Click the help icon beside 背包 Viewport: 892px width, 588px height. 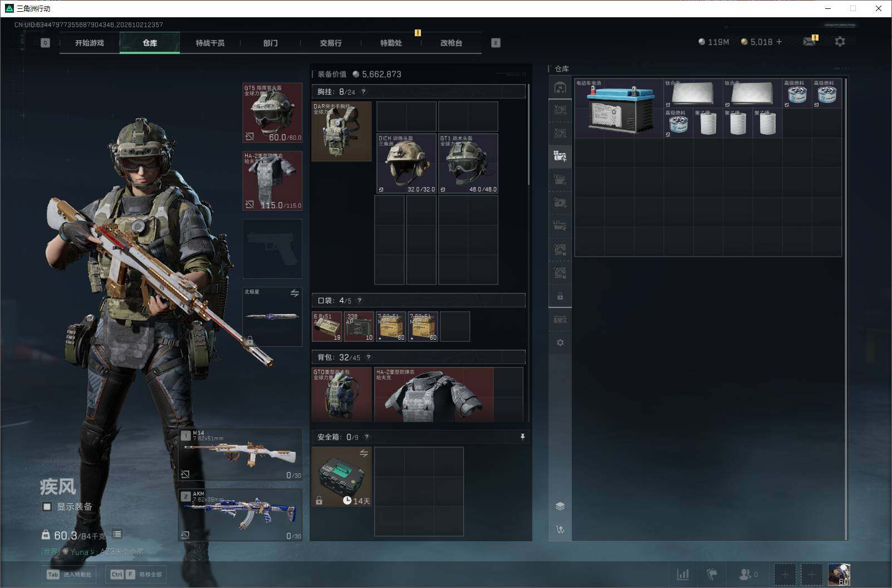pos(368,357)
